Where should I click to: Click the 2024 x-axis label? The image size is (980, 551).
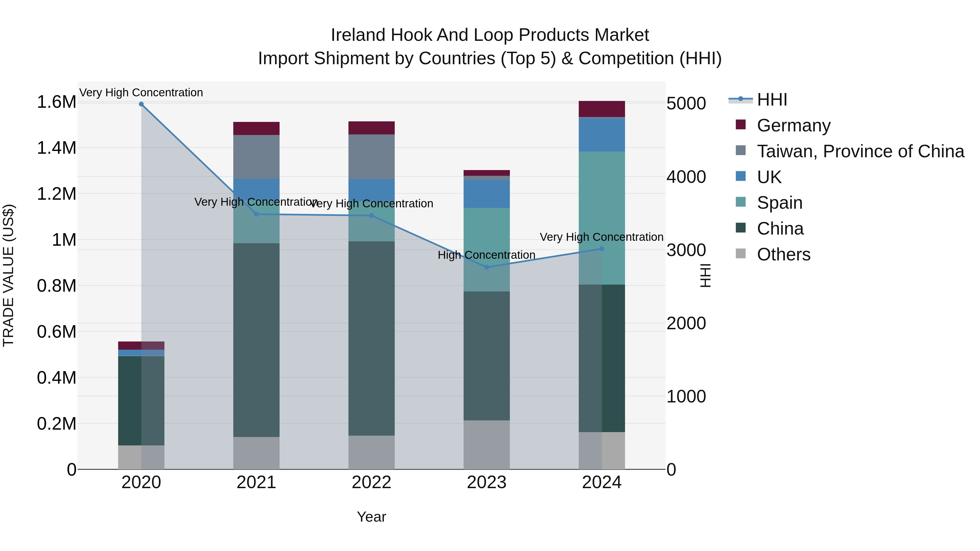[x=602, y=482]
